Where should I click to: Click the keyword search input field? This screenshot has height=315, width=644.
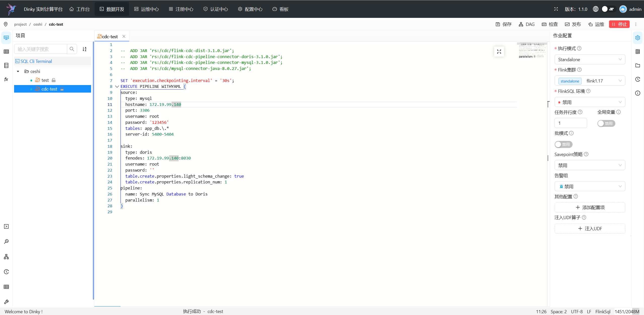41,49
